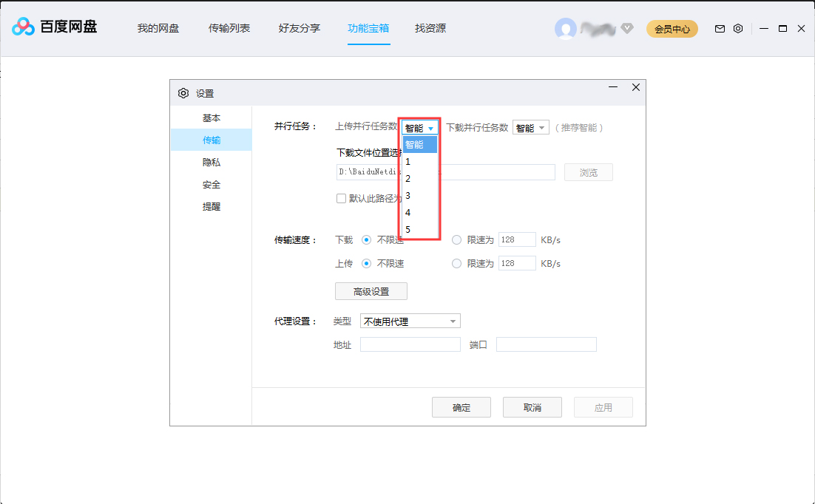Select 限速为 radio for download speed
This screenshot has height=504, width=815.
click(456, 239)
